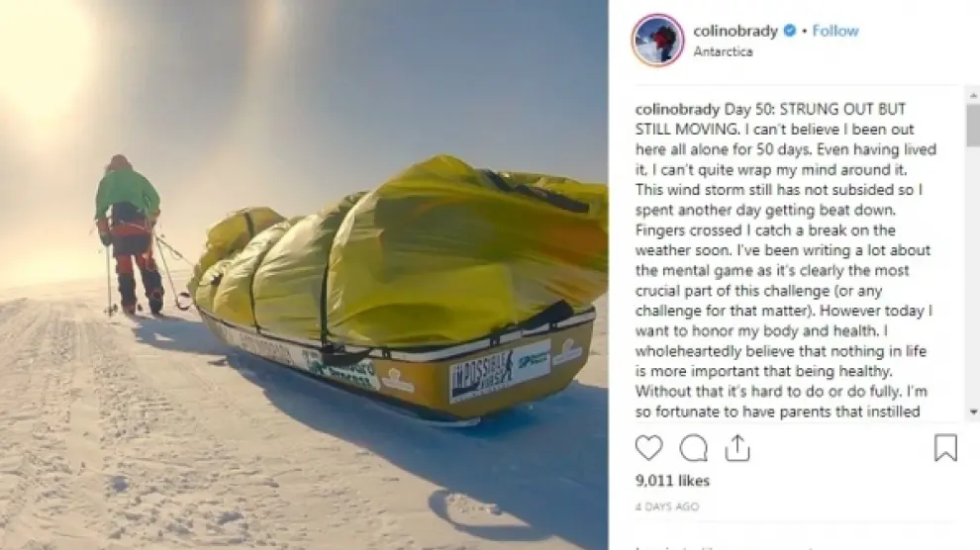Like the post with the heart icon

click(x=648, y=447)
